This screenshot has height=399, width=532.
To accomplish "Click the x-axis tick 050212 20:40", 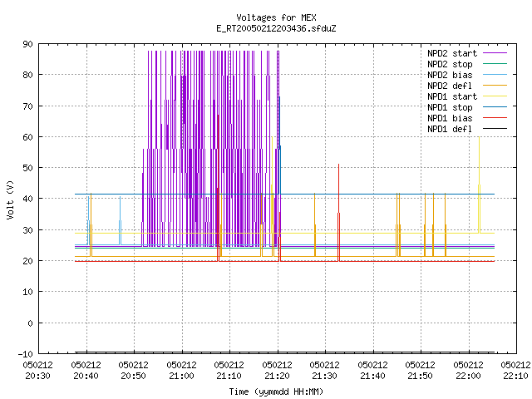I will pos(86,370).
